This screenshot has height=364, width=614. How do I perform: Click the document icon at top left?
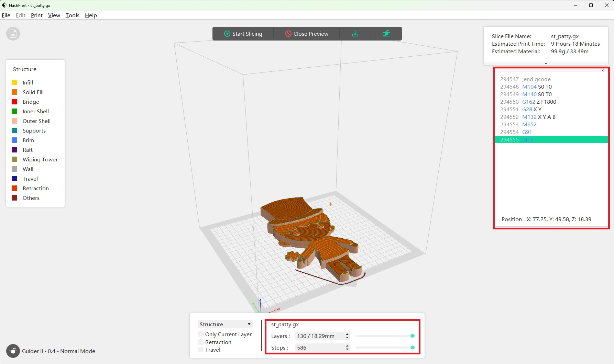[x=13, y=34]
